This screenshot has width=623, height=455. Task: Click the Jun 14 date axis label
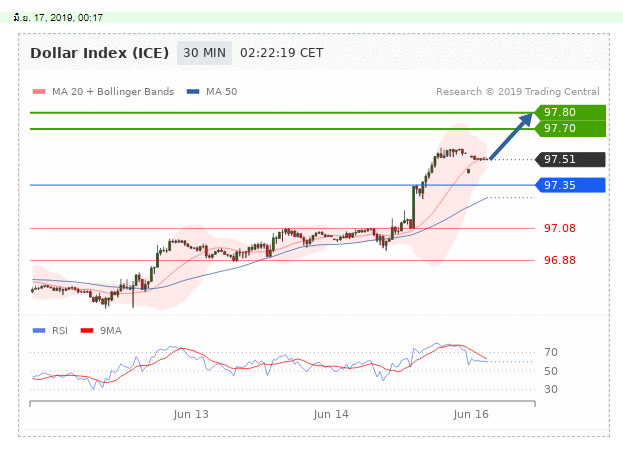[331, 414]
